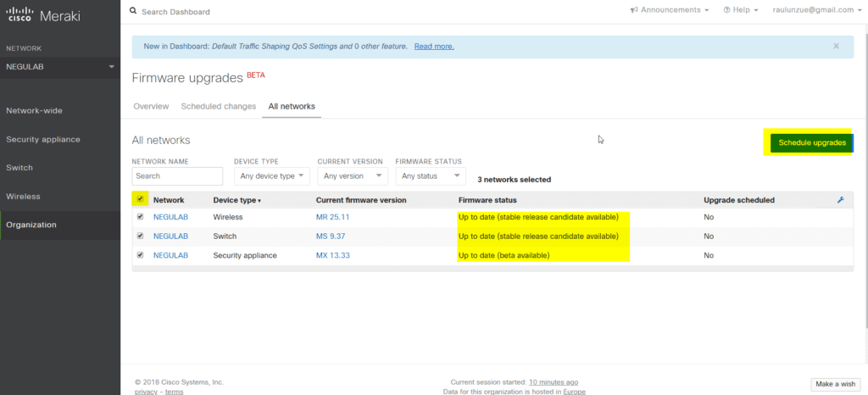The image size is (868, 395).
Task: Switch to the Scheduled changes tab
Action: pyautogui.click(x=218, y=107)
